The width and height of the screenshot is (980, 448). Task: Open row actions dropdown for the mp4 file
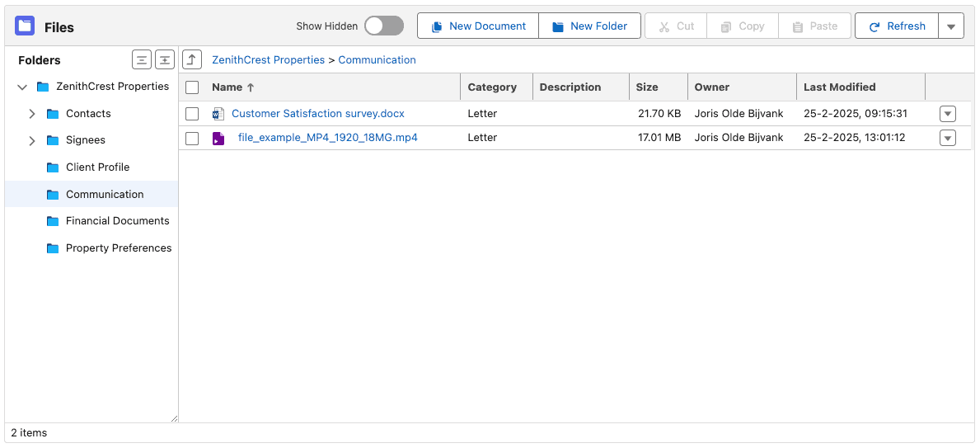click(947, 138)
